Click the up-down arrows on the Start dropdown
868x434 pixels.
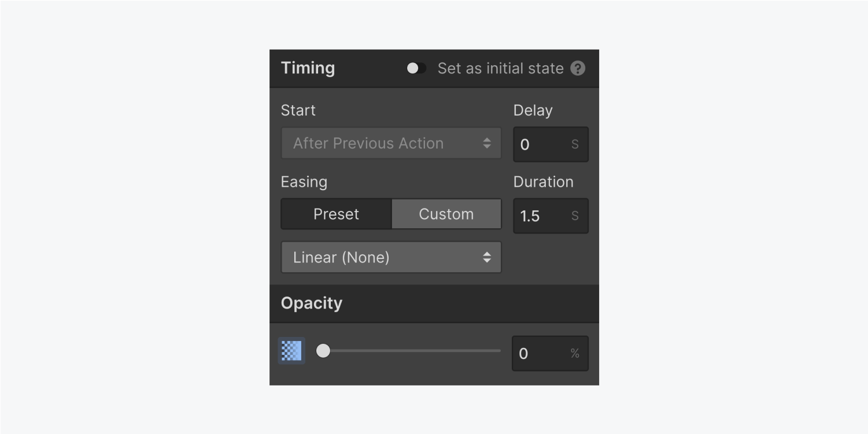[487, 143]
